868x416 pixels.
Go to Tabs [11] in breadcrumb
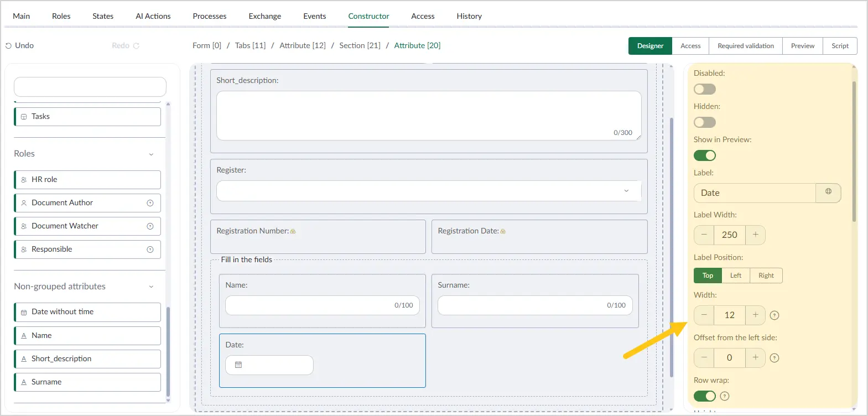(x=251, y=45)
